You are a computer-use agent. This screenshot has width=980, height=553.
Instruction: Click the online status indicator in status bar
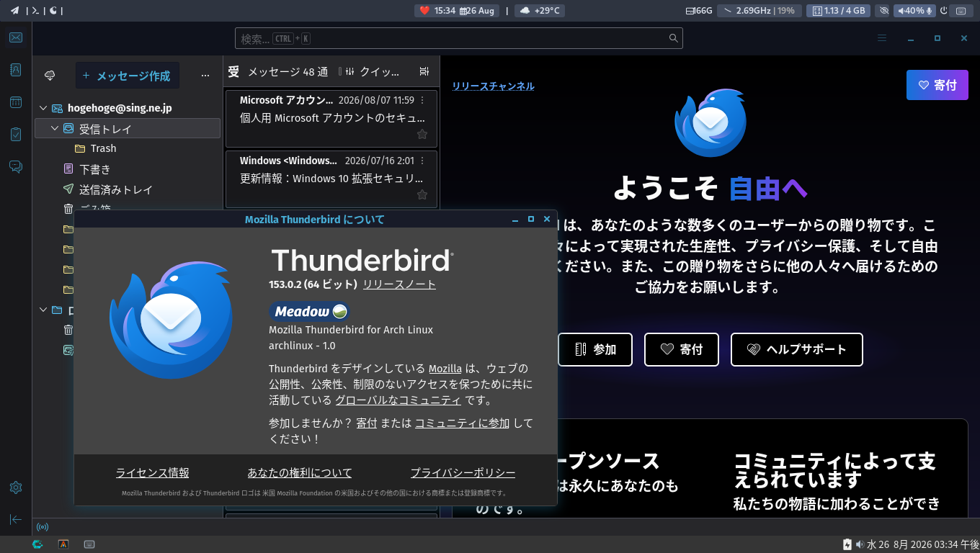point(43,526)
